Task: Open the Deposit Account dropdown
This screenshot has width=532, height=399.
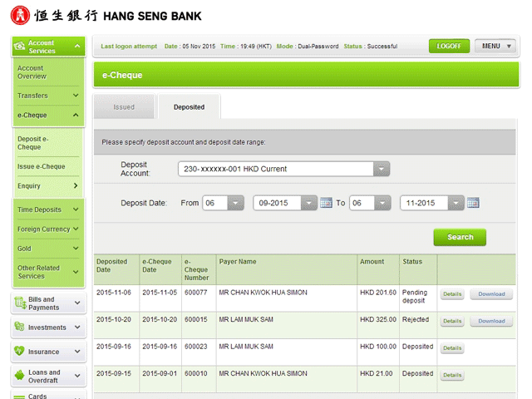Action: pos(283,169)
